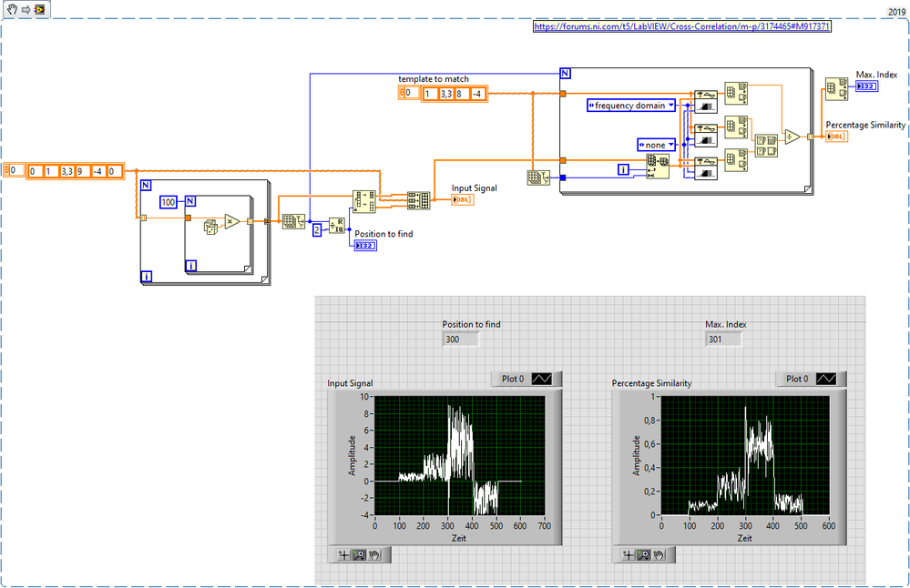The width and height of the screenshot is (910, 588).
Task: Click the 'template to match' label
Action: (x=434, y=79)
